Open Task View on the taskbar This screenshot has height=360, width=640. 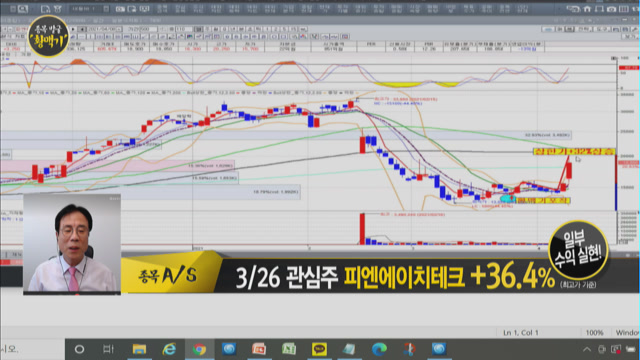pos(108,349)
